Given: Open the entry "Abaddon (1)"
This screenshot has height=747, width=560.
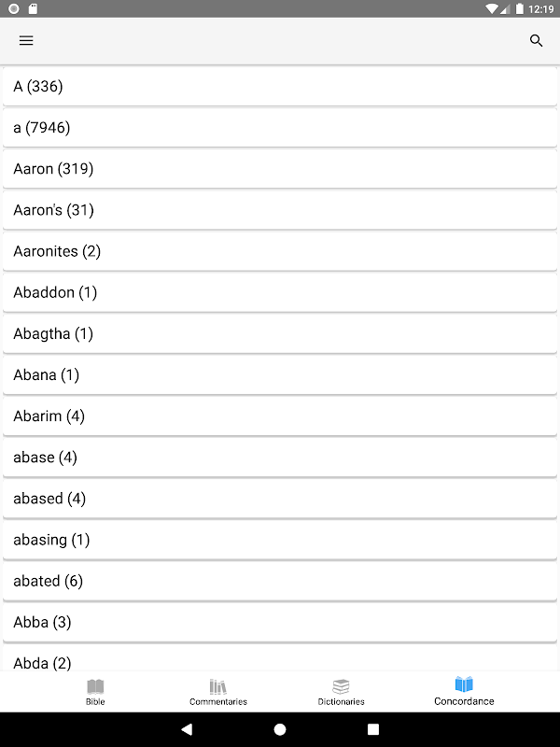Looking at the screenshot, I should pyautogui.click(x=280, y=292).
